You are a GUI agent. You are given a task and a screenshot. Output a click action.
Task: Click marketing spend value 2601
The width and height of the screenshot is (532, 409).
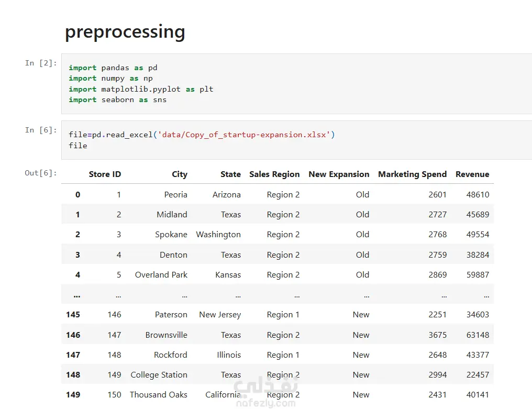pyautogui.click(x=438, y=194)
